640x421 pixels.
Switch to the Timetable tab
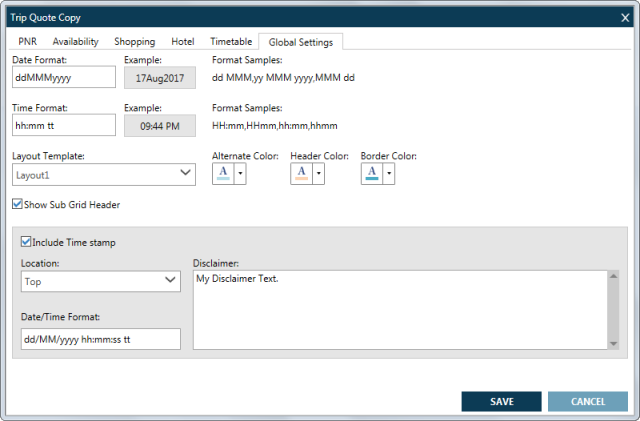click(230, 42)
